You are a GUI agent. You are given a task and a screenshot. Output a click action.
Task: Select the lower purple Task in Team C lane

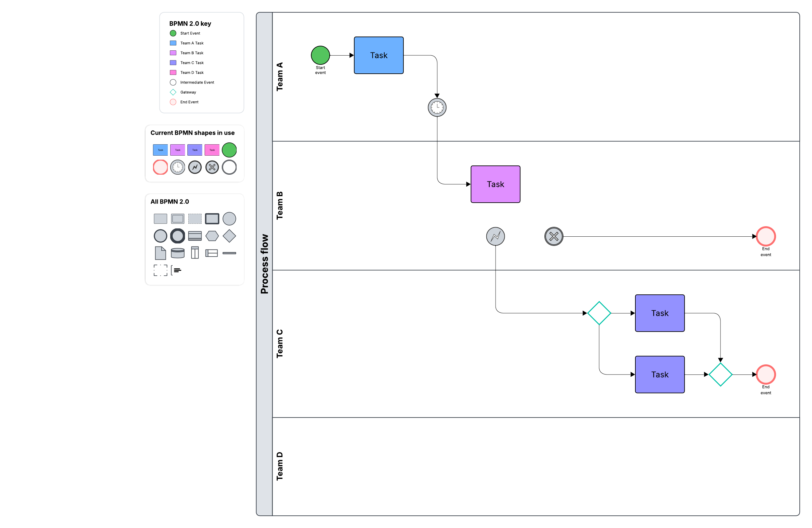click(660, 374)
